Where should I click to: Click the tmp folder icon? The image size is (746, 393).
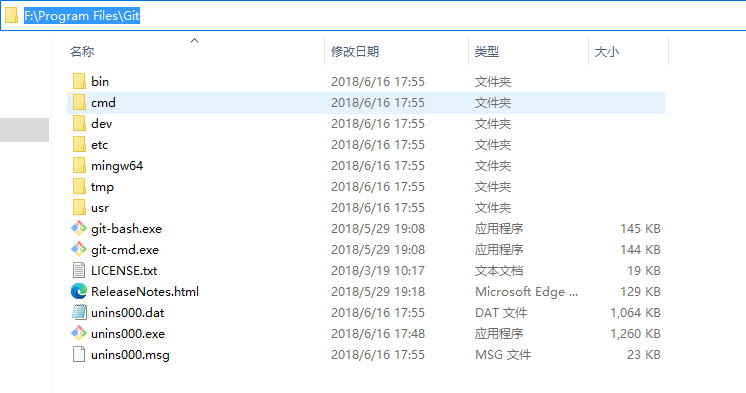coord(79,186)
